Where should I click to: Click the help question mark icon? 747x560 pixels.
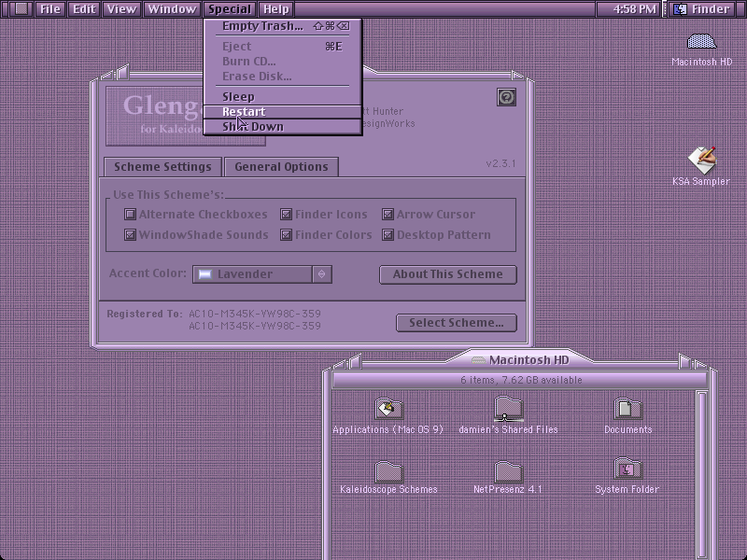[506, 97]
